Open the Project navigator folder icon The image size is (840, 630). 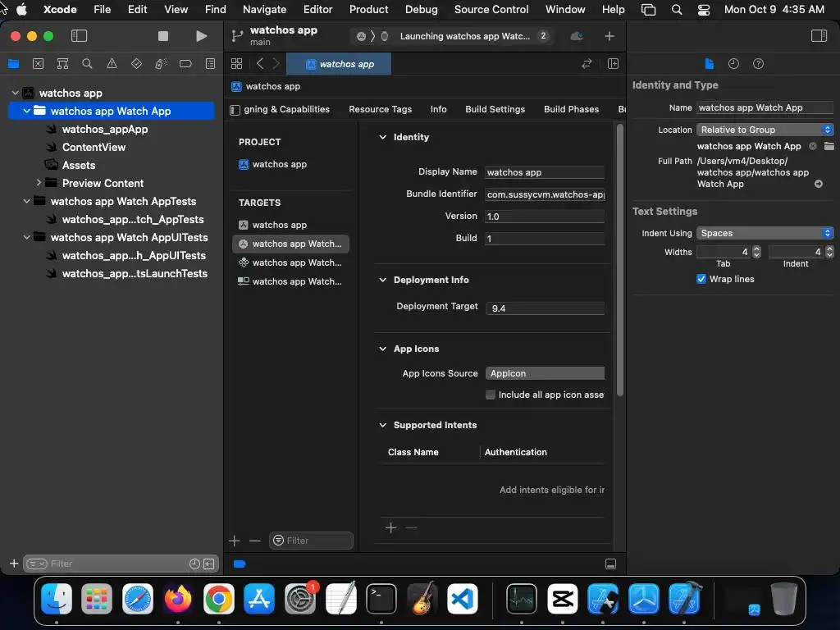point(13,64)
